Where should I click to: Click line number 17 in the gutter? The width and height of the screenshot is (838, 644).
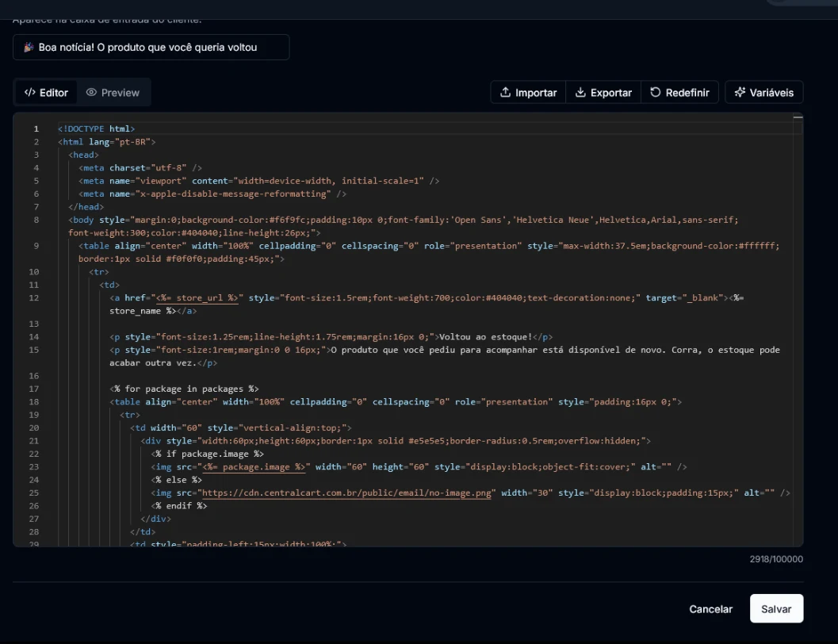pos(33,389)
